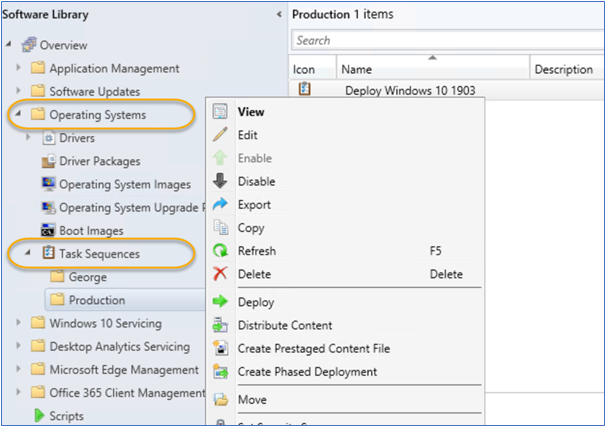Choose Move in the context menu

click(252, 400)
